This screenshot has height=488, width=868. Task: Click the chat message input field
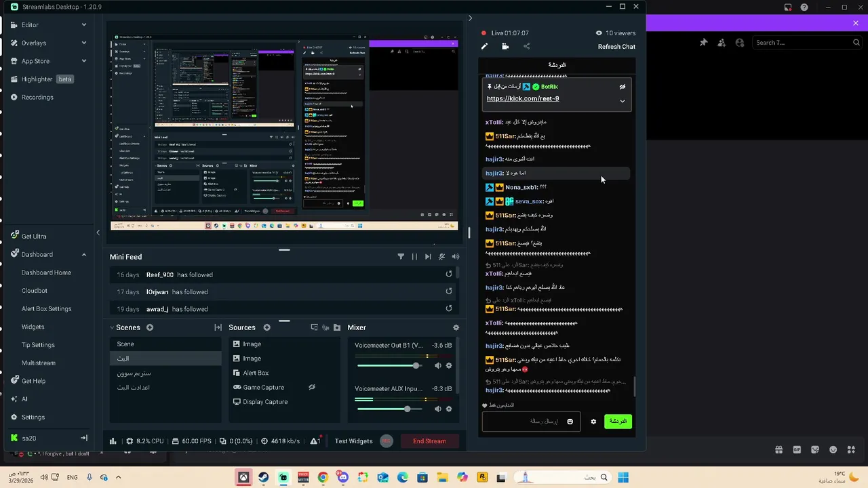tap(531, 421)
